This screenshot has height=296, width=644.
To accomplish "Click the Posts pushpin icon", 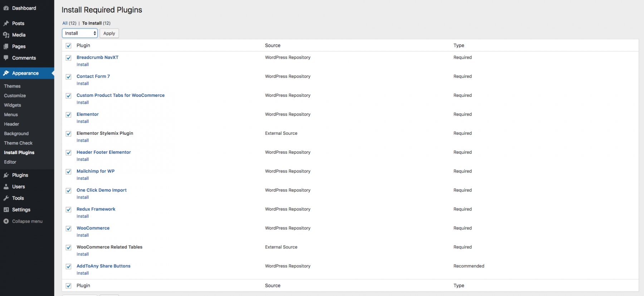I will click(6, 23).
